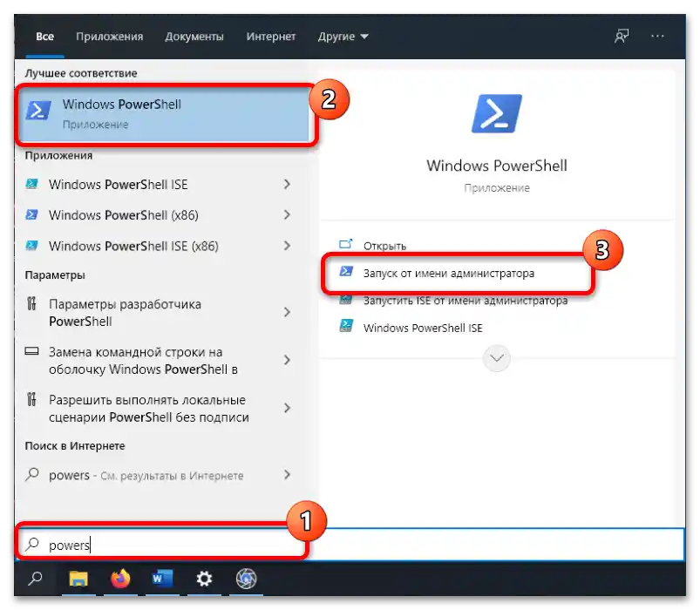
Task: Open the Другие dropdown filter
Action: (x=343, y=36)
